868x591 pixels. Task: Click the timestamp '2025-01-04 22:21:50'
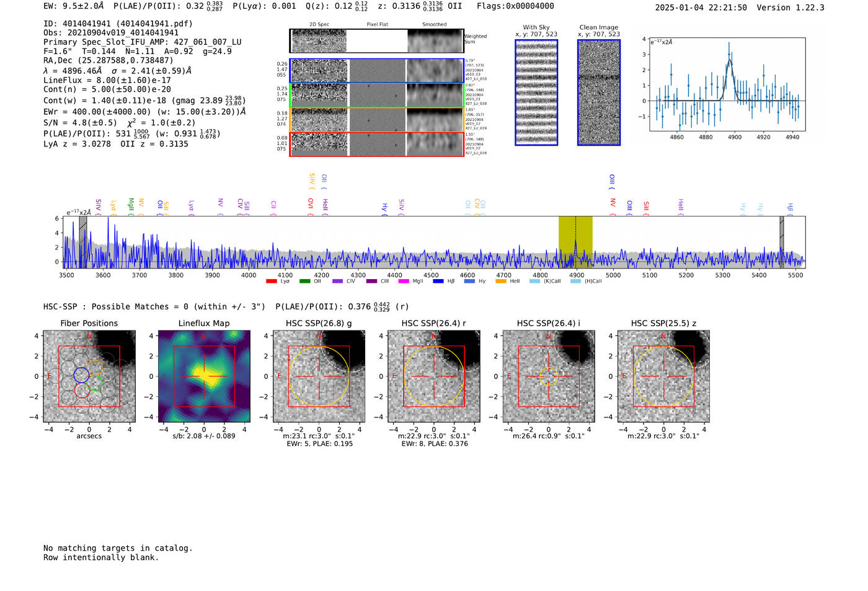point(701,7)
